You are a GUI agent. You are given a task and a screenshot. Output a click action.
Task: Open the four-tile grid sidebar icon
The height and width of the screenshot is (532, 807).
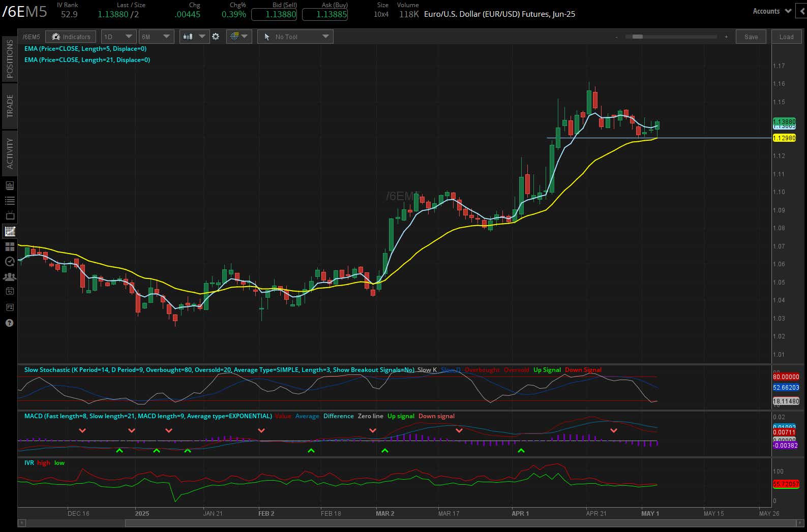(x=10, y=247)
